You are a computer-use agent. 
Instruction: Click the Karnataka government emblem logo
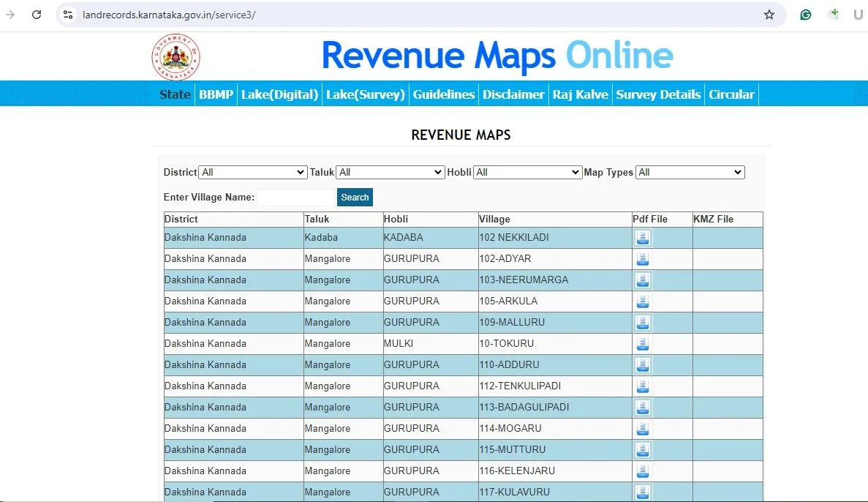(176, 57)
